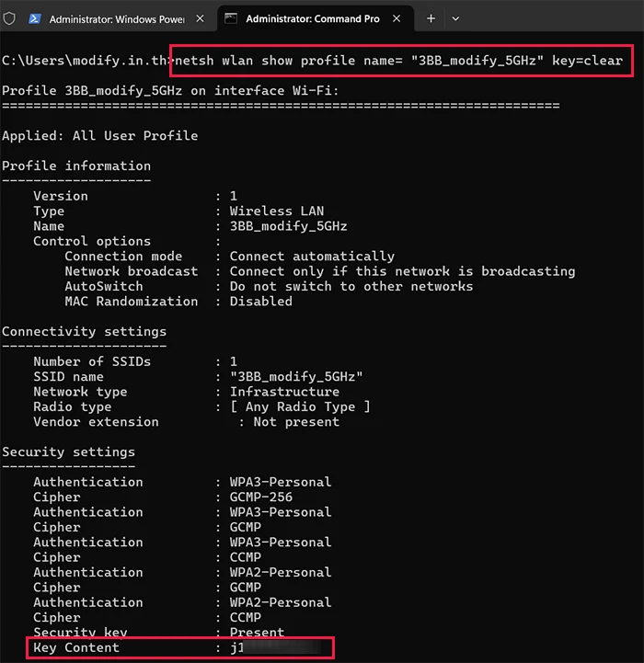The image size is (644, 663).
Task: Close the Windows PowerShell tab
Action: tap(201, 18)
